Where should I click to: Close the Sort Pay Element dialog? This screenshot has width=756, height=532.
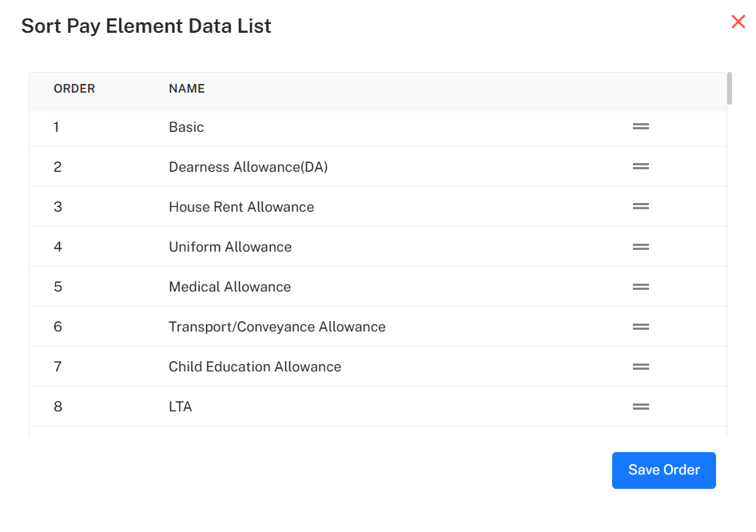pyautogui.click(x=738, y=22)
